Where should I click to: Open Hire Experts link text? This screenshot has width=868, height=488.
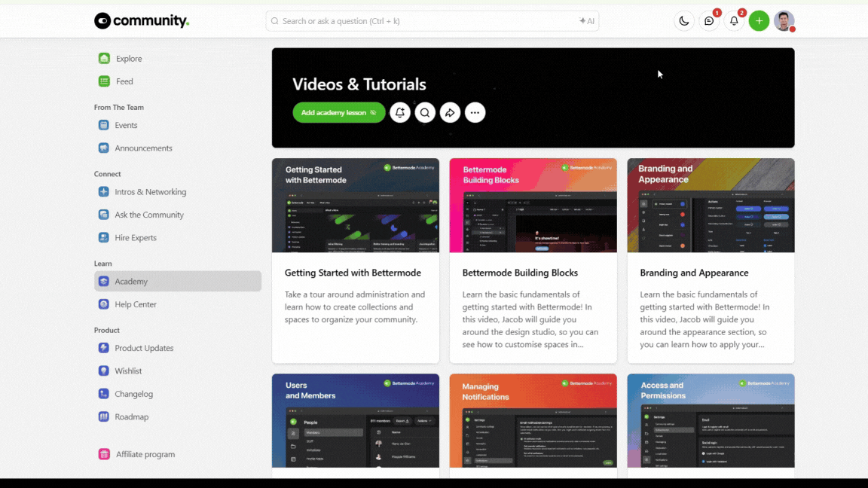[136, 237]
